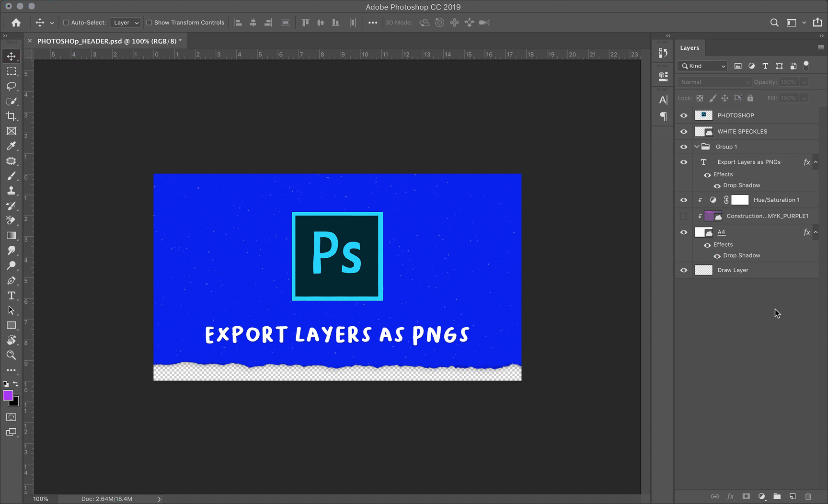This screenshot has height=504, width=828.
Task: Select the Clone Stamp tool
Action: [11, 191]
